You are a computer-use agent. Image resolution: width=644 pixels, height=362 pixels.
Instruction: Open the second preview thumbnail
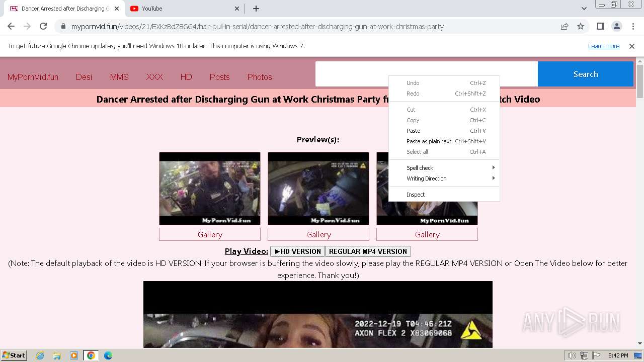[x=318, y=189]
